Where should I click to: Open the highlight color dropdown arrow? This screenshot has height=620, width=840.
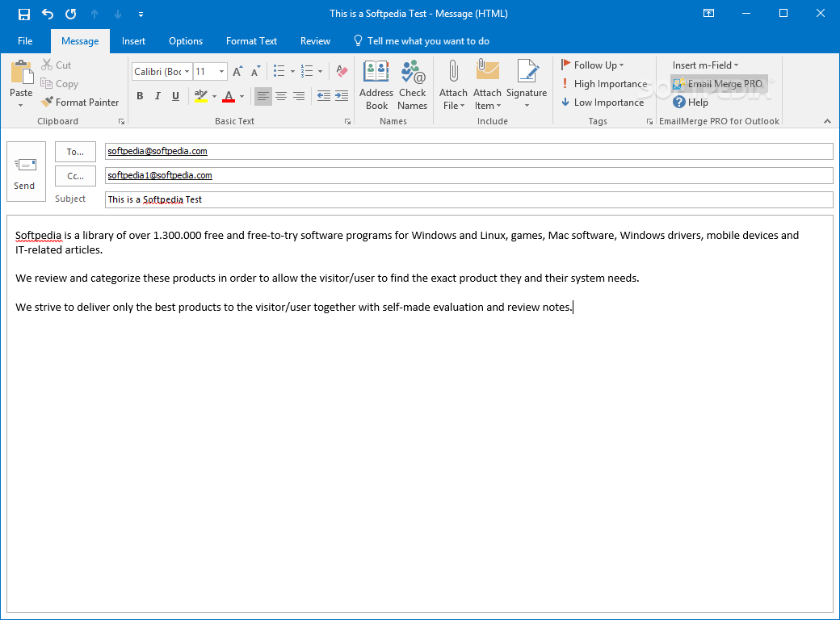214,96
